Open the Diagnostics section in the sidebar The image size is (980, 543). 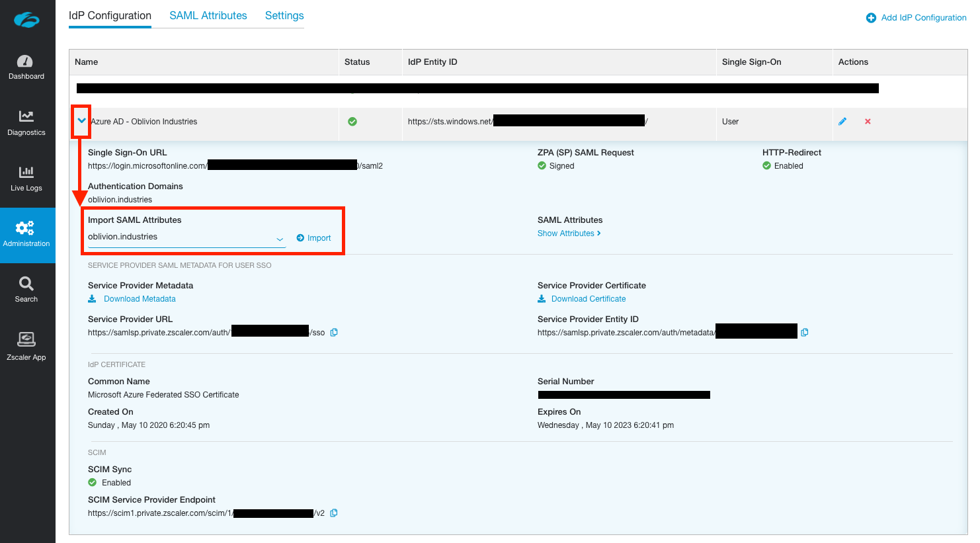(26, 123)
